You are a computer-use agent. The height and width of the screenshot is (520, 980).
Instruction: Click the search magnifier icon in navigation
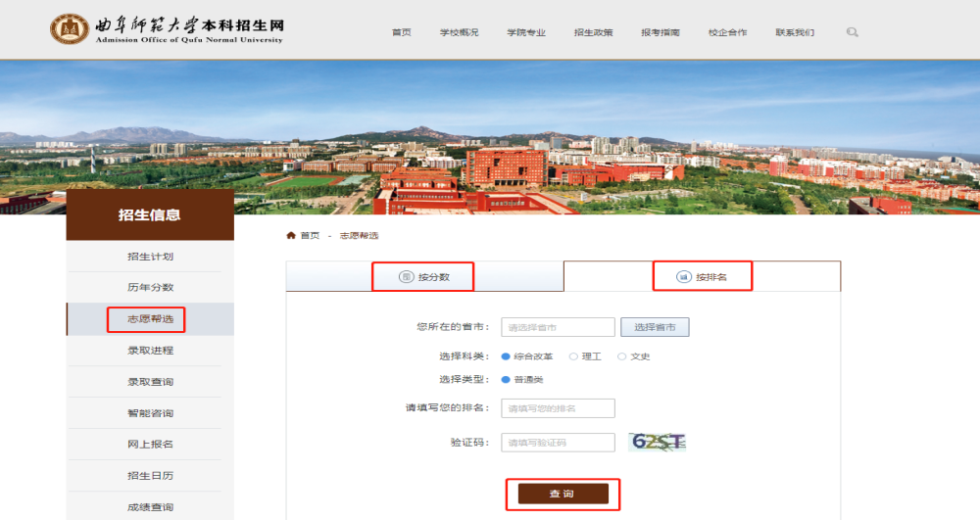(852, 32)
